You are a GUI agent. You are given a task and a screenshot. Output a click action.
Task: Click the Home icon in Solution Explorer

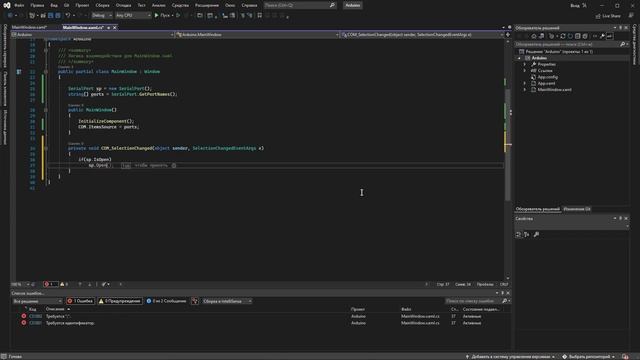tap(533, 36)
